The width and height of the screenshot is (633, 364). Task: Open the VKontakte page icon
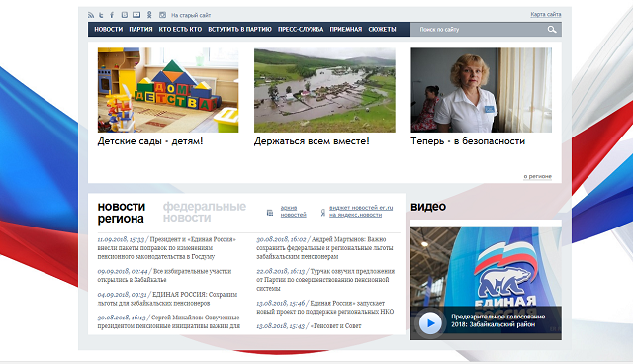point(125,15)
